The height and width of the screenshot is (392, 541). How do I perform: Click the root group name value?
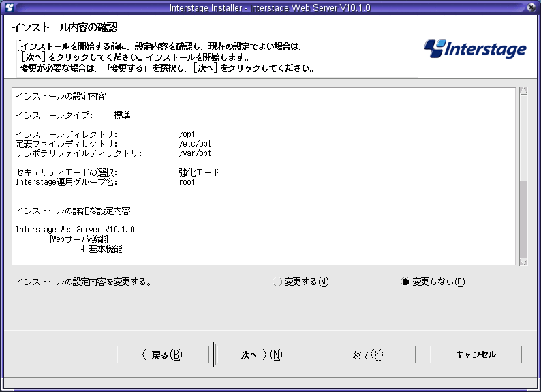[x=187, y=182]
